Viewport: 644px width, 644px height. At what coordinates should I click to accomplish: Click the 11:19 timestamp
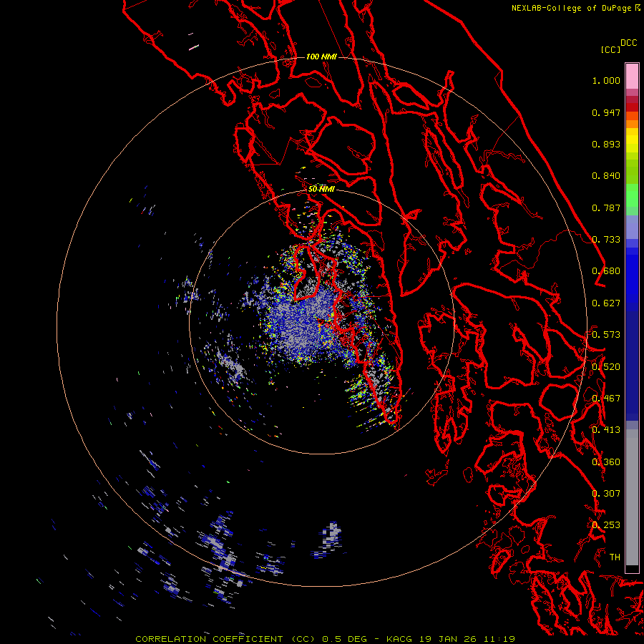(x=499, y=639)
